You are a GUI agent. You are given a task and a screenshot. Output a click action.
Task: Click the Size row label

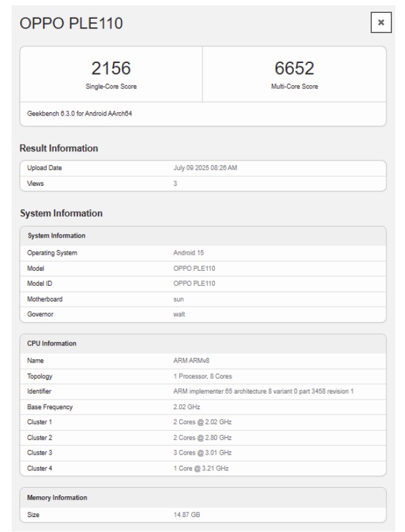[33, 514]
